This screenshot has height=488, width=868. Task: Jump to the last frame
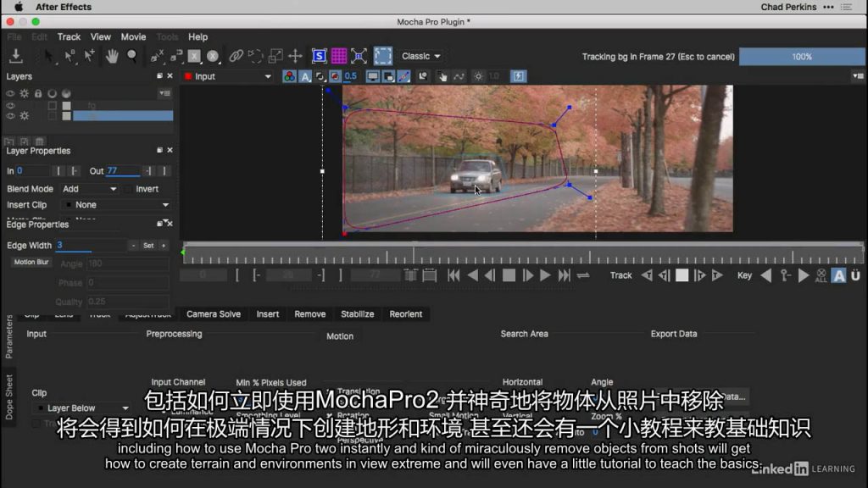[x=564, y=275]
